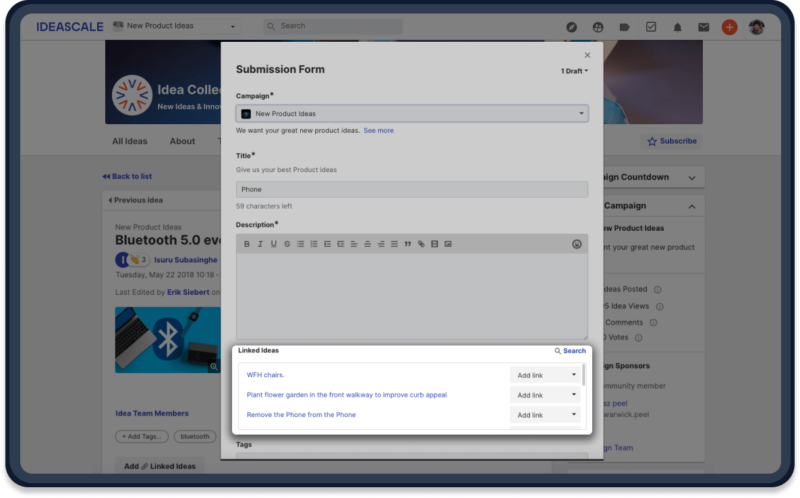Screen dimensions: 800x498
Task: Click the Underline formatting icon
Action: coord(274,244)
